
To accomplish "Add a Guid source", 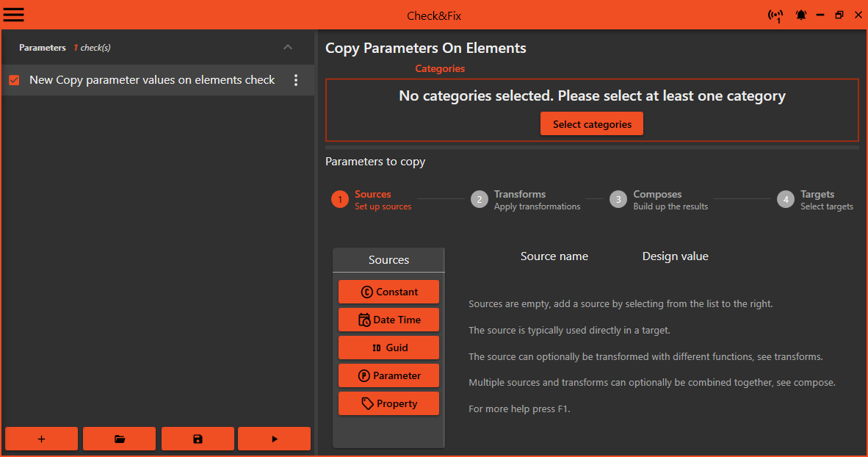I will click(x=388, y=347).
